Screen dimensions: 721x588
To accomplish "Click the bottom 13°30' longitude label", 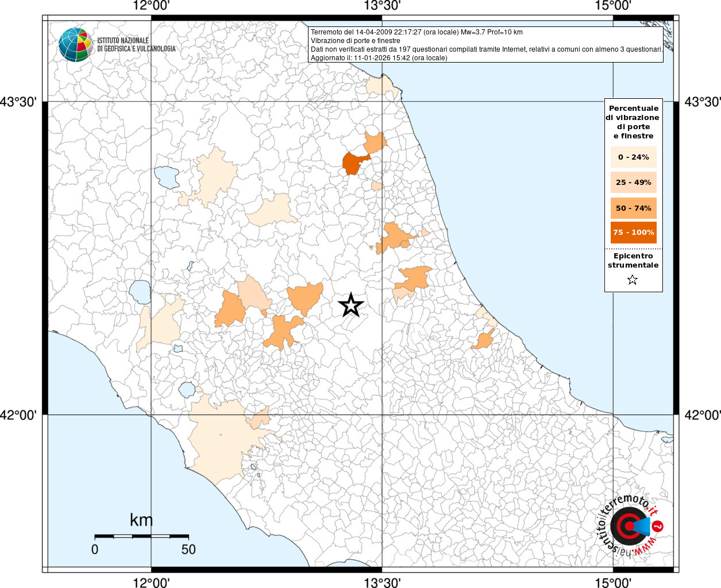I will coord(382,582).
